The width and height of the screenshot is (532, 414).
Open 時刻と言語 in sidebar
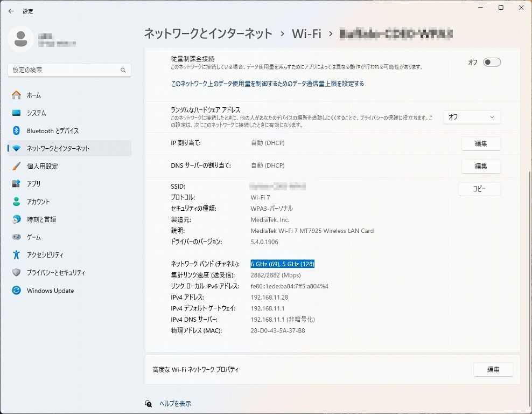[69, 219]
